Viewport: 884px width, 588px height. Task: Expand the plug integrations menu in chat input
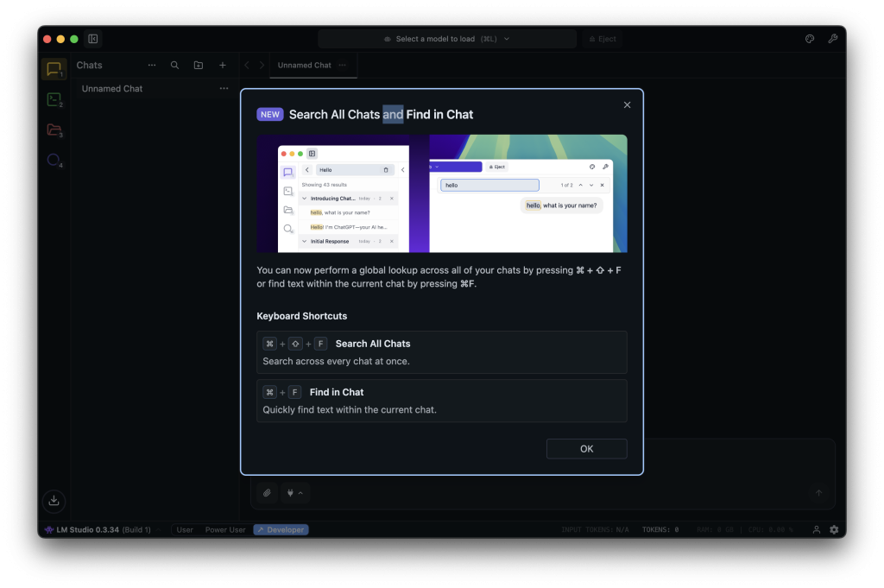[294, 493]
